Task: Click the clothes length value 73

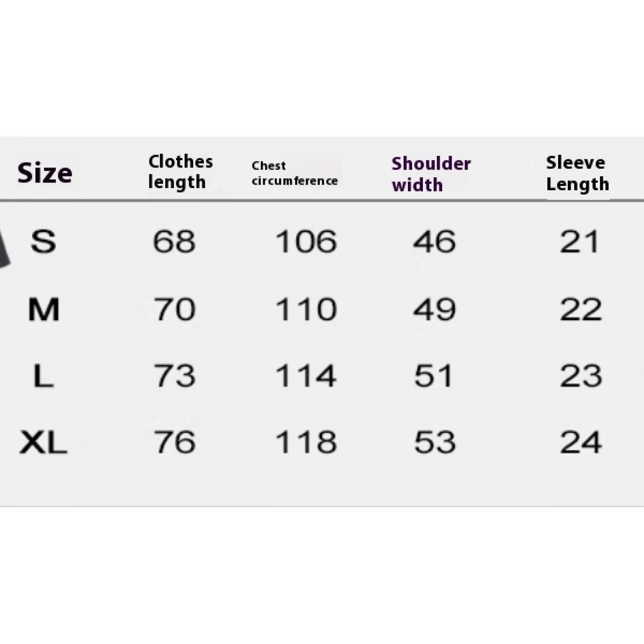Action: pyautogui.click(x=174, y=376)
